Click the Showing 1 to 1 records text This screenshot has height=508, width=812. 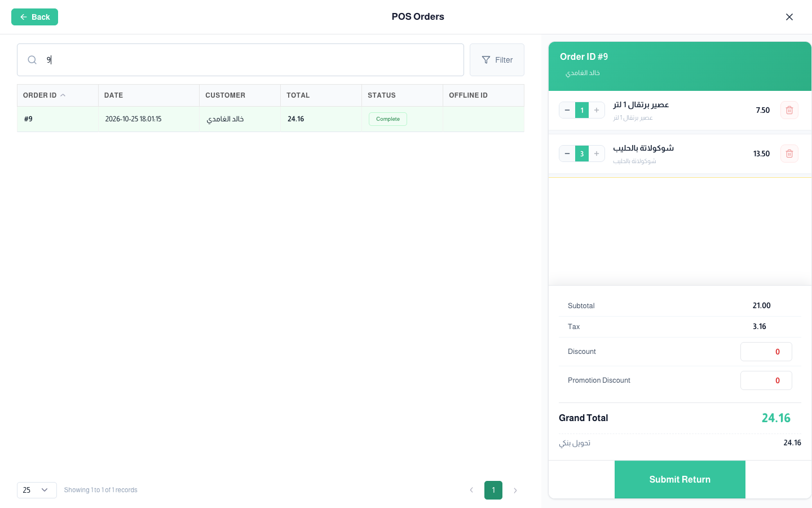(100, 490)
